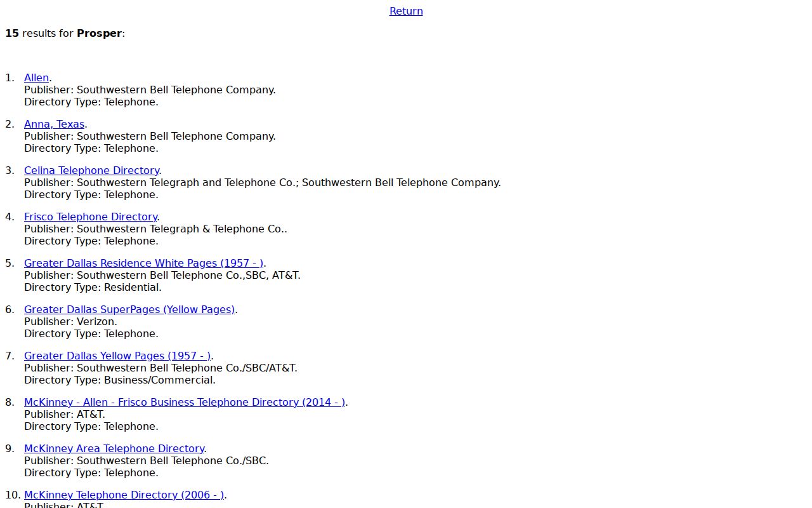Click Directory Type line under Greater Dallas SuperPages
Image resolution: width=812 pixels, height=508 pixels.
[x=91, y=333]
